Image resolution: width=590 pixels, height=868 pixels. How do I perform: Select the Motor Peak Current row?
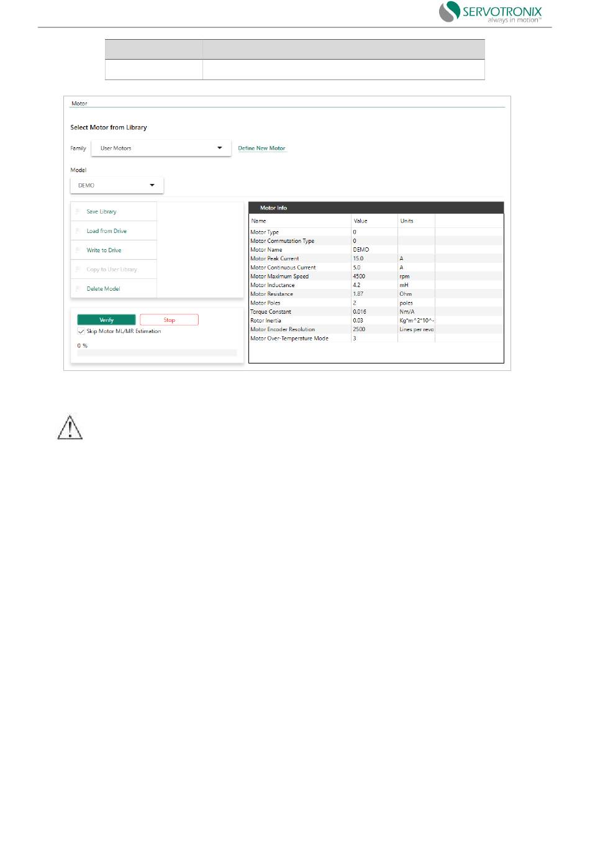pos(275,258)
